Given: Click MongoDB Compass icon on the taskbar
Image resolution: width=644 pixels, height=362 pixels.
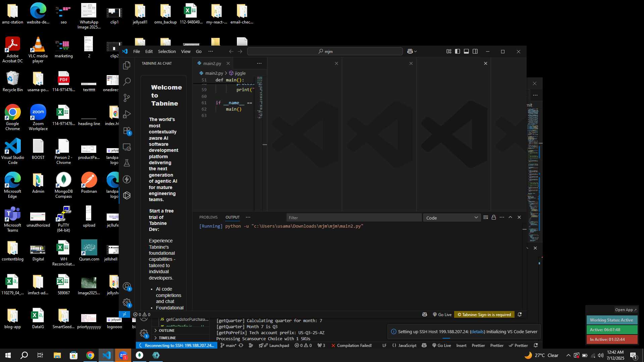Looking at the screenshot, I should point(140,355).
